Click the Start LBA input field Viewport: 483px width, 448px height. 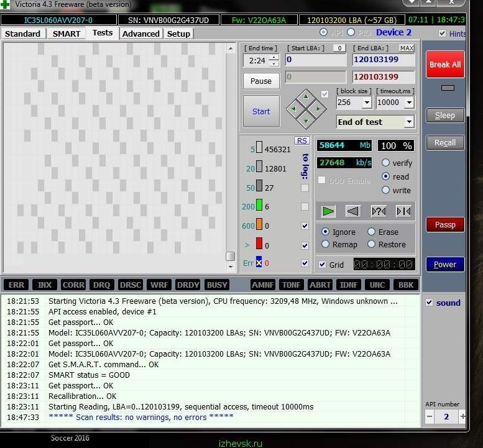315,60
